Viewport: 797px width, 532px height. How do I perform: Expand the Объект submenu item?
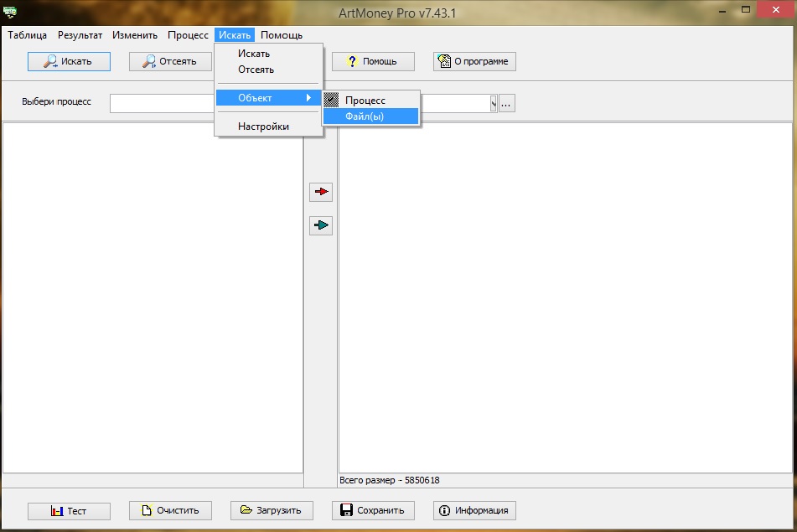point(269,97)
